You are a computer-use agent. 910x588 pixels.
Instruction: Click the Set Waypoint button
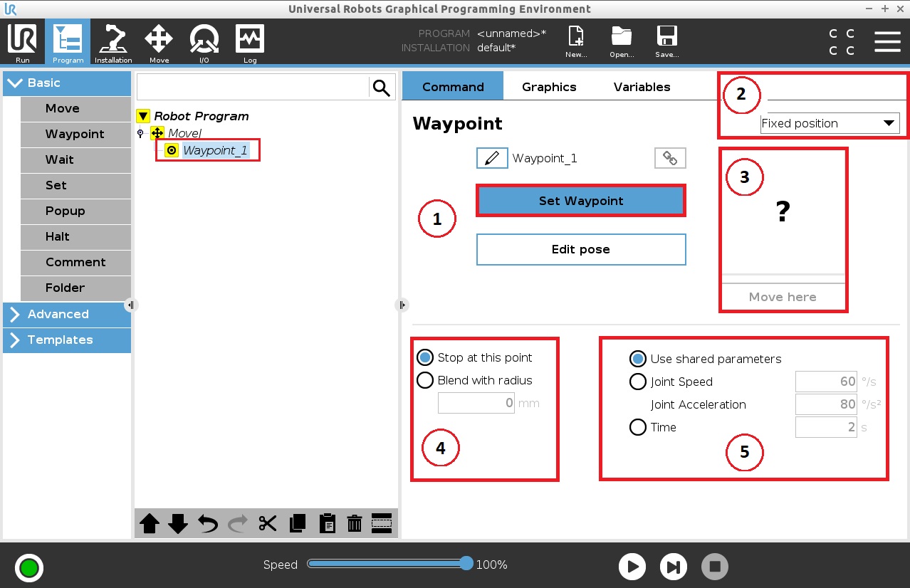(581, 201)
